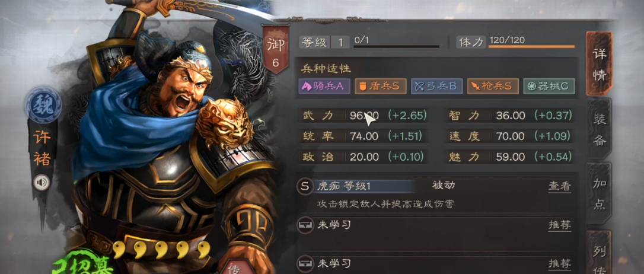This screenshot has height=274, width=644.
Task: Select the 盾兵S shield troop badge
Action: tap(380, 86)
